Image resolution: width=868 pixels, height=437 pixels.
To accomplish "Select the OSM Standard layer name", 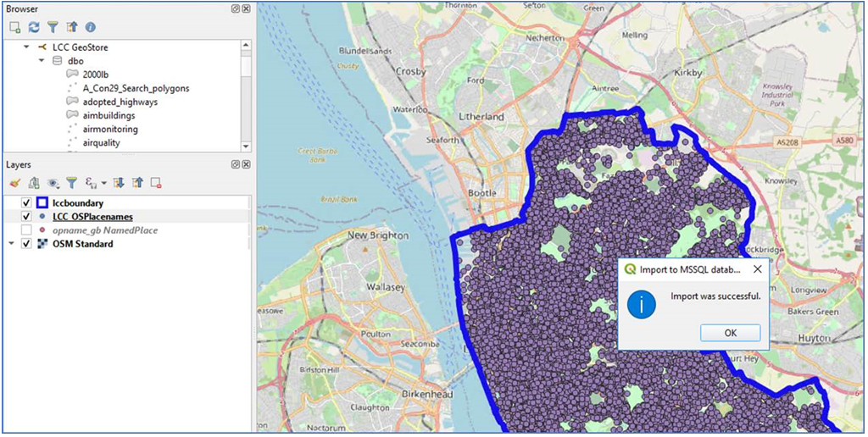I will (82, 244).
